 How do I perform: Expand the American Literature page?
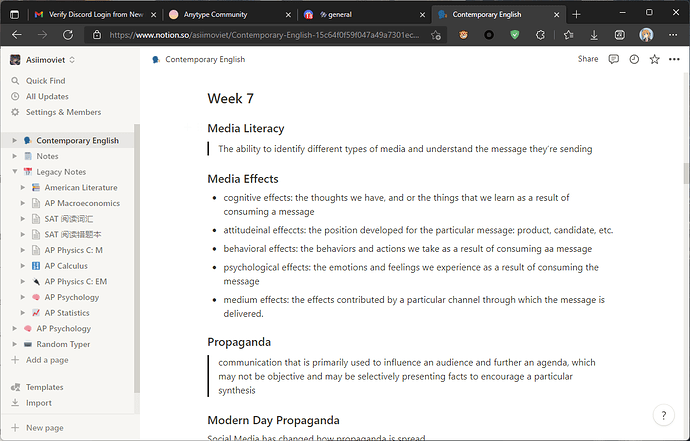(x=22, y=187)
